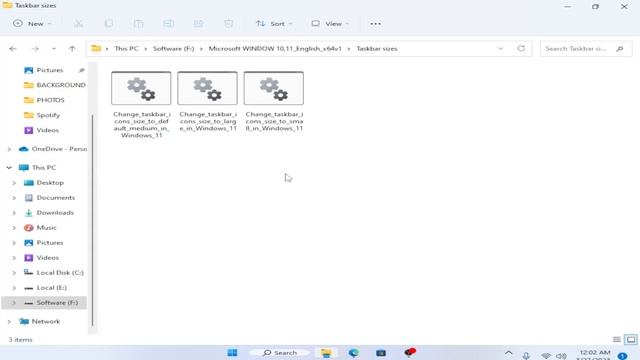The height and width of the screenshot is (360, 640).
Task: Click Taskbar sizes breadcrumb segment
Action: [377, 49]
